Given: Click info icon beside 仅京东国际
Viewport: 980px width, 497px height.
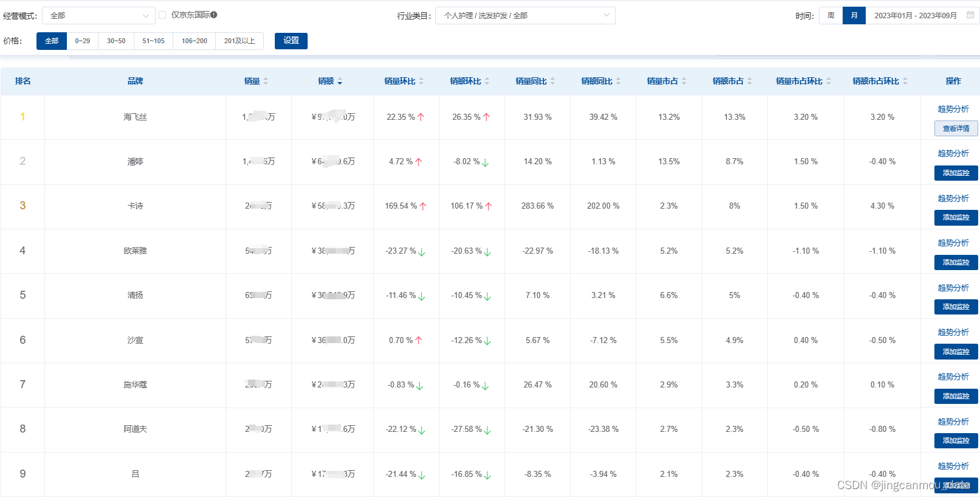Looking at the screenshot, I should [214, 15].
